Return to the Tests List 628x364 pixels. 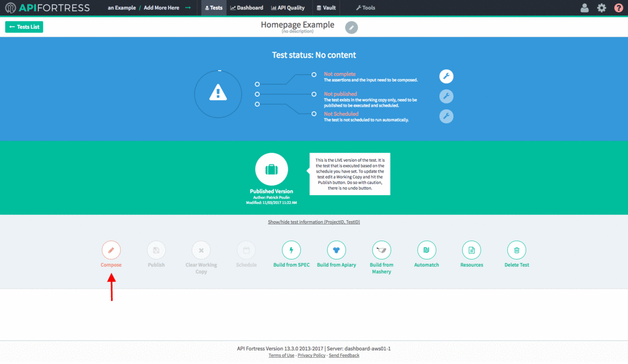click(x=24, y=26)
